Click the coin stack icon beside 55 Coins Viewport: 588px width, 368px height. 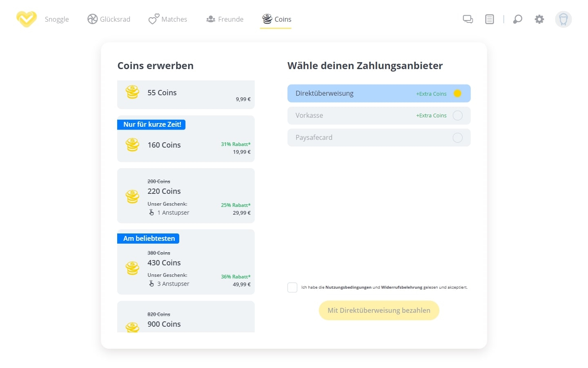click(x=132, y=93)
